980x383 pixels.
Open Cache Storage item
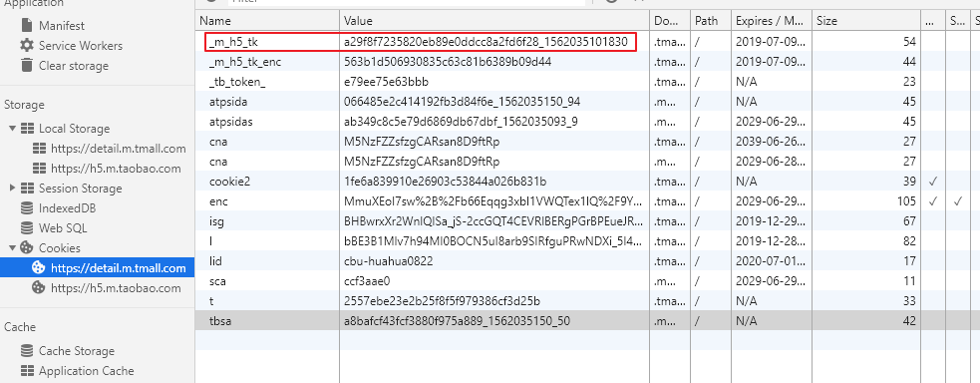[x=77, y=350]
